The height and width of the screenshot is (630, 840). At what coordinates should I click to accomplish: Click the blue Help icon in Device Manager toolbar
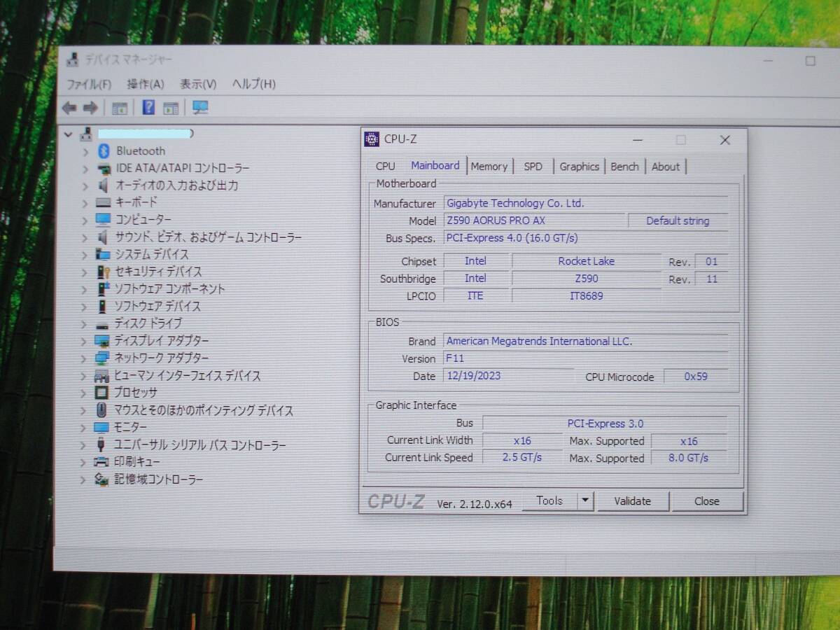click(148, 107)
